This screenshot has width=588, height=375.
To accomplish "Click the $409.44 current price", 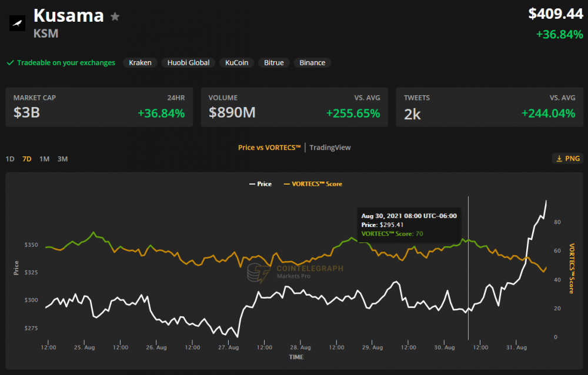I will click(556, 14).
